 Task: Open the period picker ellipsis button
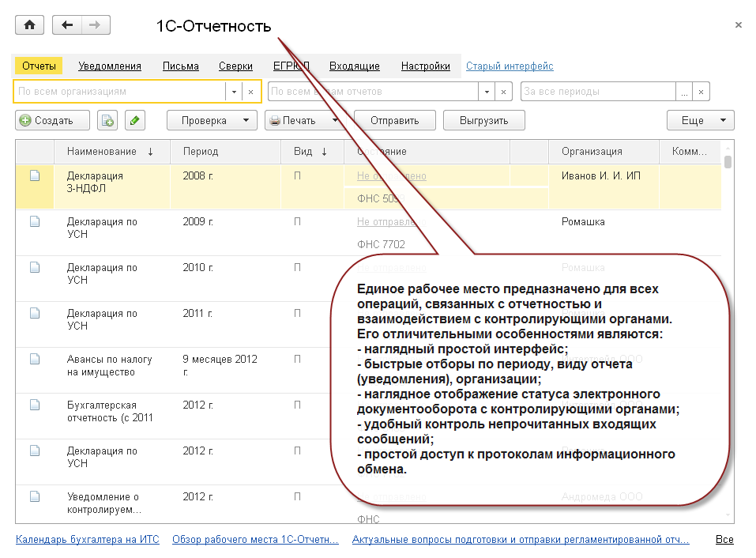pyautogui.click(x=684, y=92)
